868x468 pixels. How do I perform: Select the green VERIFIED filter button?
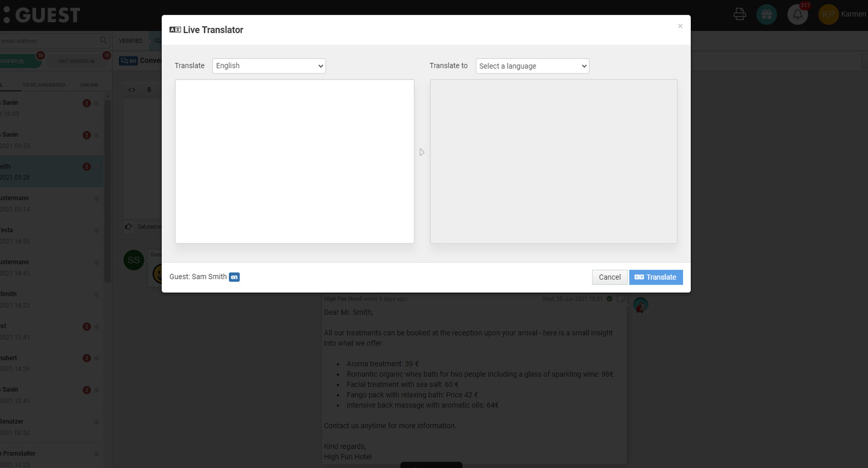(20, 61)
